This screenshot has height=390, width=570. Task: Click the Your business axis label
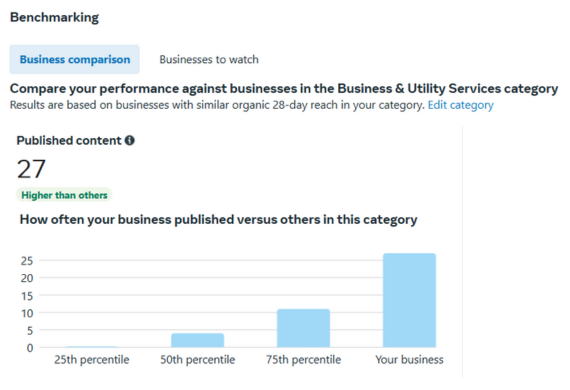click(409, 359)
